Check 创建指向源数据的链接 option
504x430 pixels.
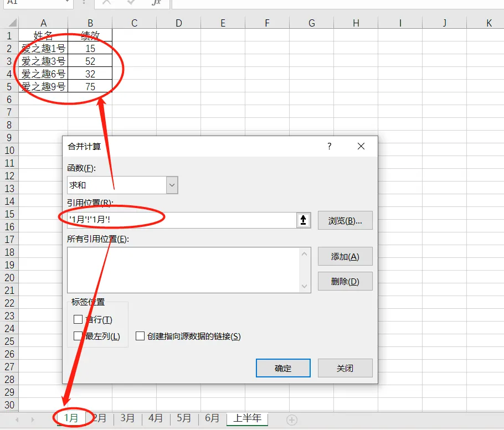pyautogui.click(x=140, y=336)
